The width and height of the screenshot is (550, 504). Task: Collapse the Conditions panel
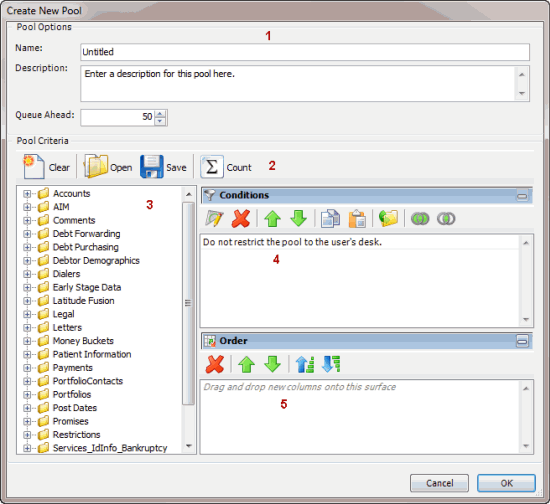coord(522,196)
